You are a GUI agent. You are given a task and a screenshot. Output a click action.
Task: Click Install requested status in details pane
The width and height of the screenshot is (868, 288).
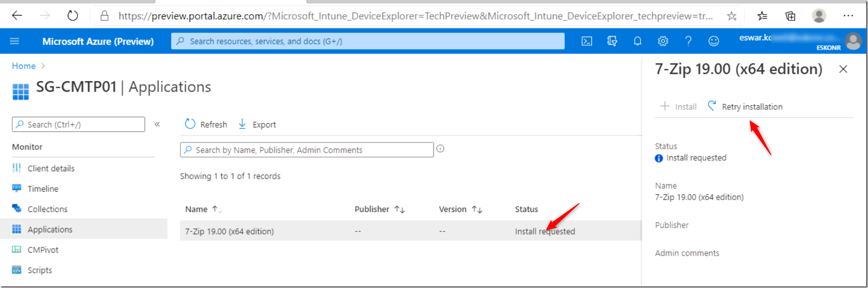pos(696,158)
